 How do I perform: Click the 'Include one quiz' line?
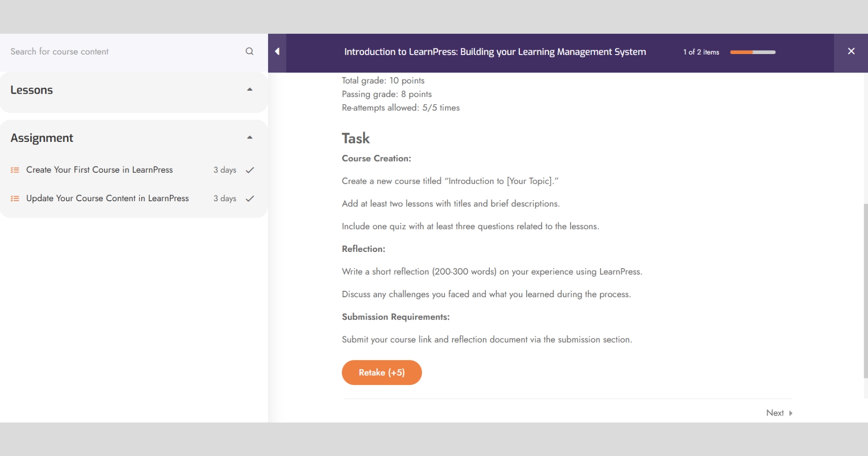pos(471,226)
